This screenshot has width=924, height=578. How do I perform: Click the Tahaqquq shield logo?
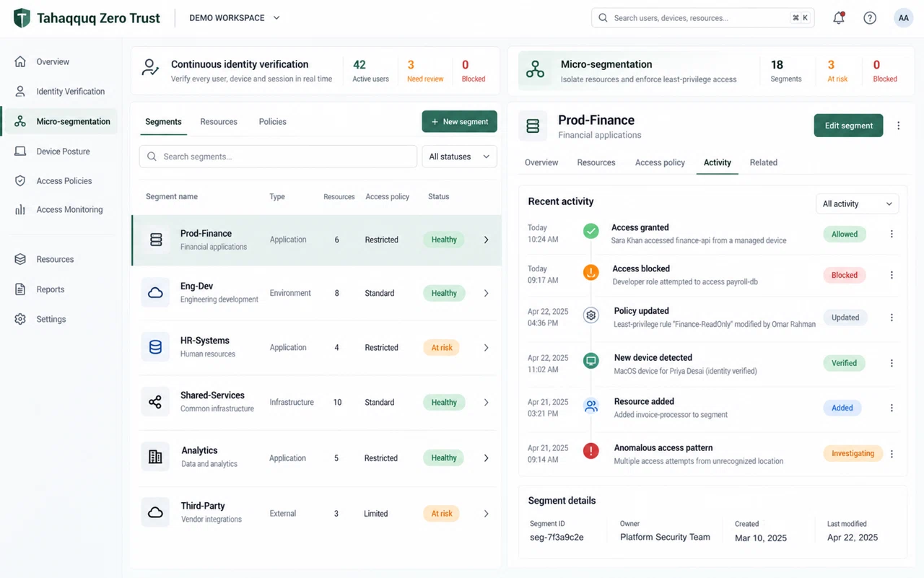[22, 18]
